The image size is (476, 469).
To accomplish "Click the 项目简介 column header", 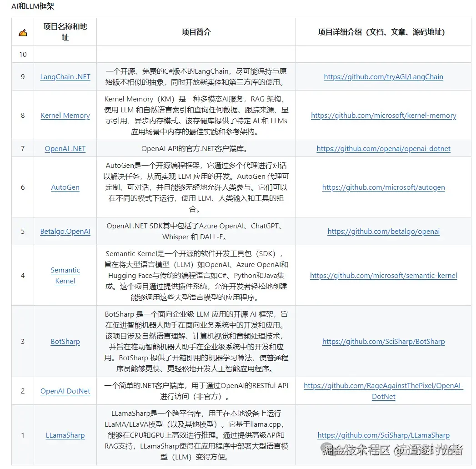I will 196,32.
